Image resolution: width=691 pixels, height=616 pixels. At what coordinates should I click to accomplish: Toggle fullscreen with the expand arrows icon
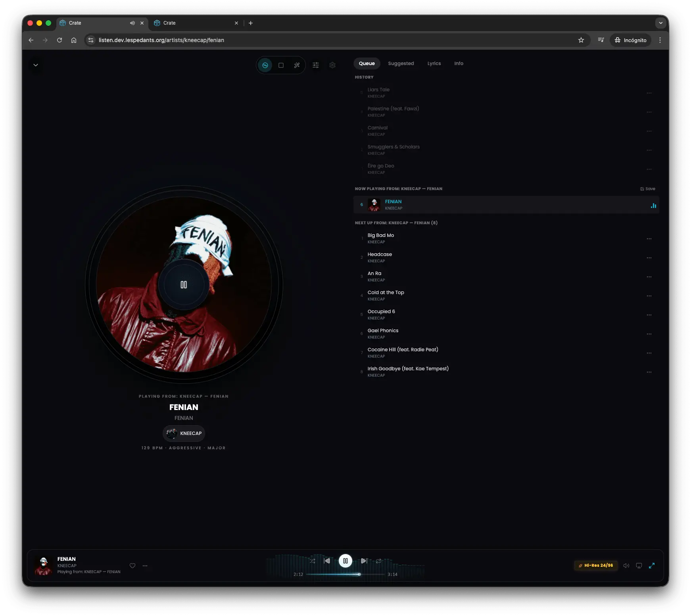652,566
